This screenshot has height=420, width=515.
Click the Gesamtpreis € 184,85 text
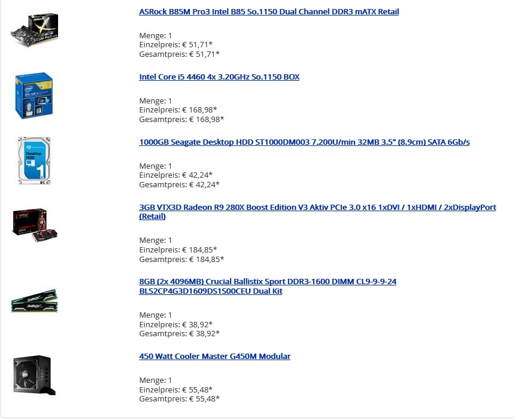[x=181, y=259]
